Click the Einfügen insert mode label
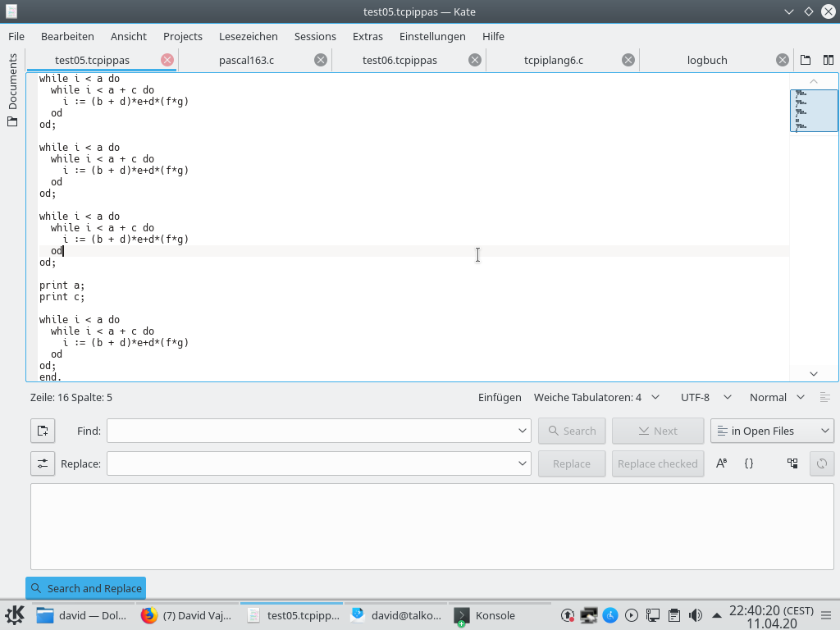Screen dimensions: 840x630 point(500,397)
